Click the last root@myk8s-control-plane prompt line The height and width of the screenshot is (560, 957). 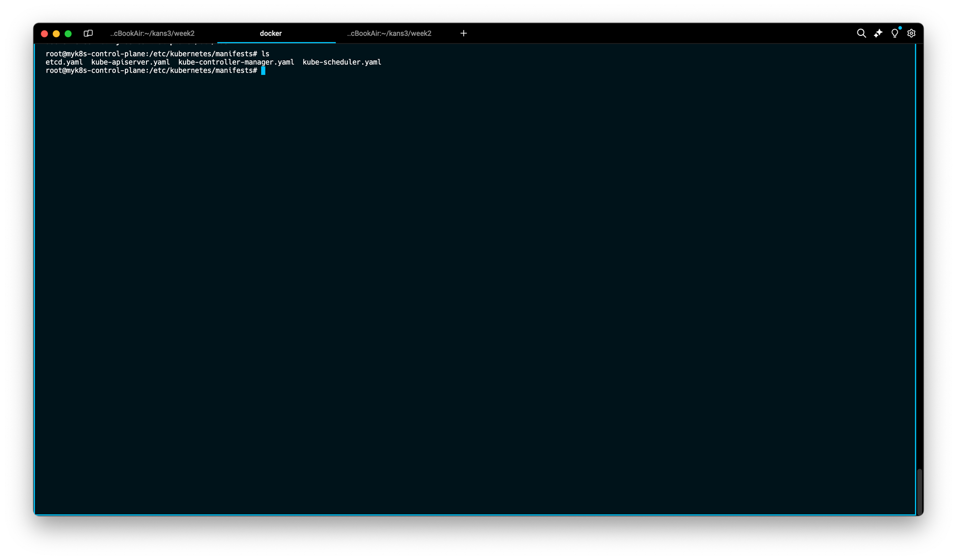(x=151, y=71)
